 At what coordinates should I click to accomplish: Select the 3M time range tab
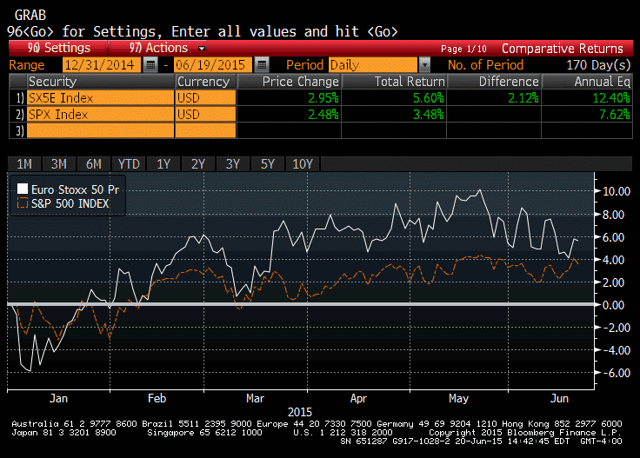click(x=59, y=164)
